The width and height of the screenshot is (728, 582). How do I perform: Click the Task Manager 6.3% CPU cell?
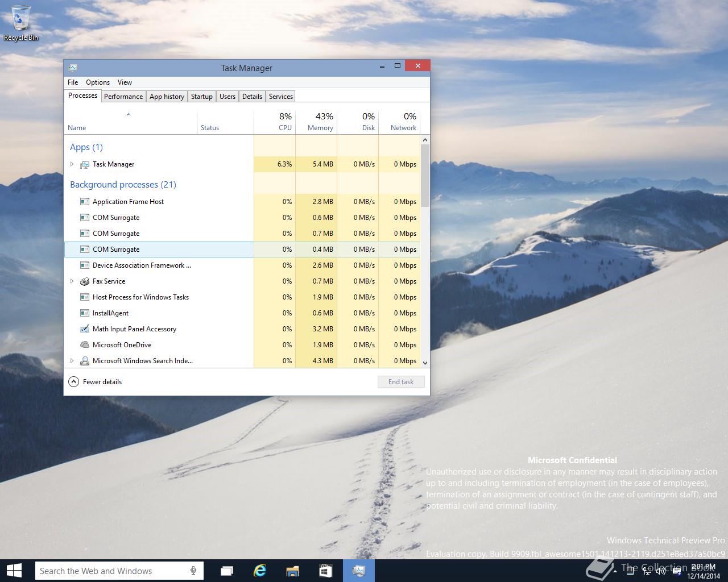coord(275,164)
